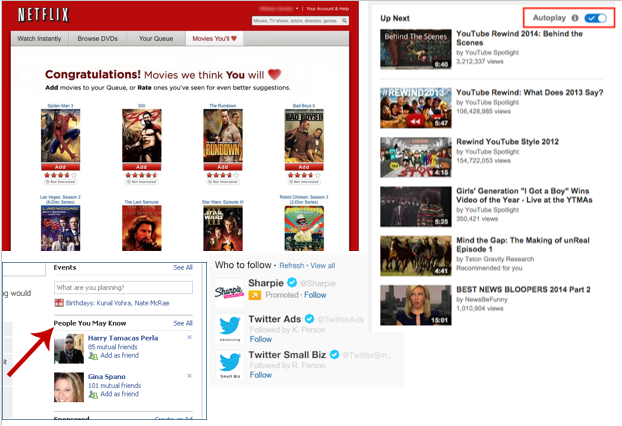Type in the What are you planning field
Image resolution: width=622 pixels, height=426 pixels.
pos(122,287)
